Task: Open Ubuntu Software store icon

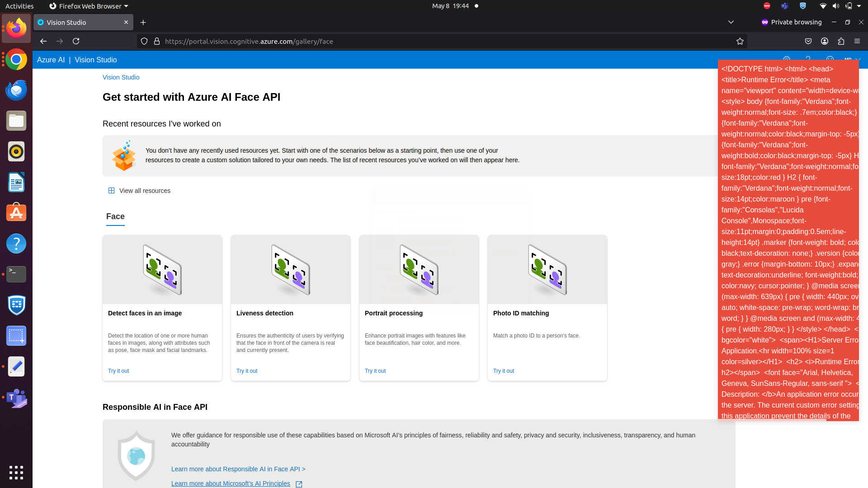Action: point(16,213)
